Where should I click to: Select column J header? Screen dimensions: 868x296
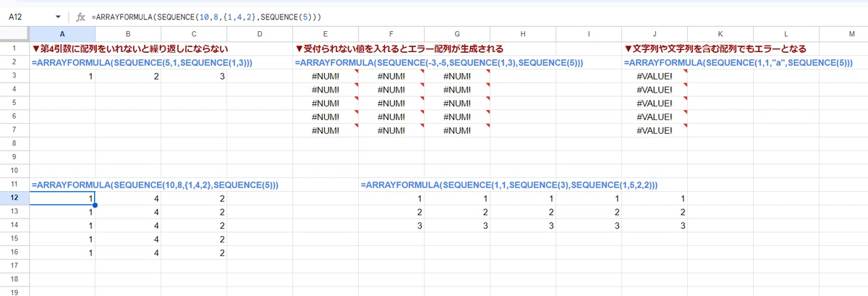pos(655,34)
